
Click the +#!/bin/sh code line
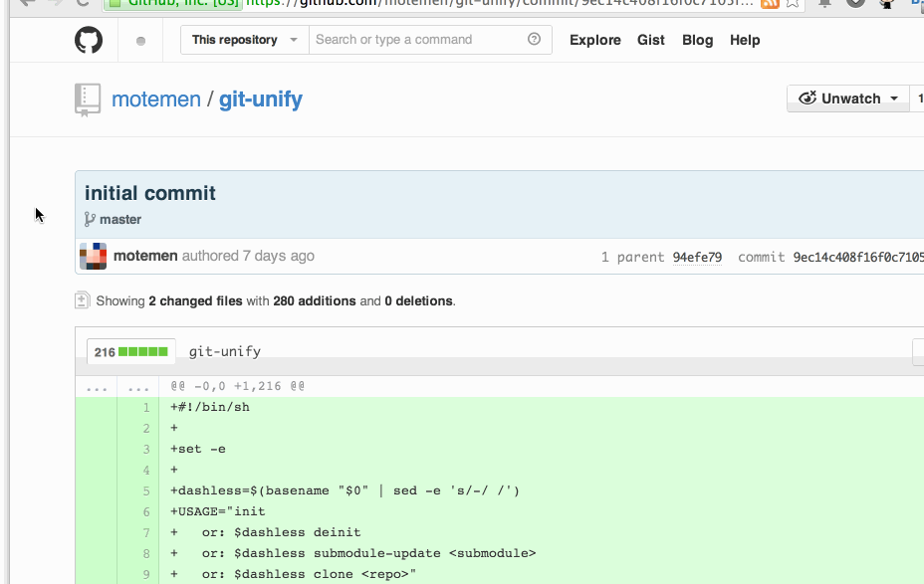pyautogui.click(x=210, y=407)
